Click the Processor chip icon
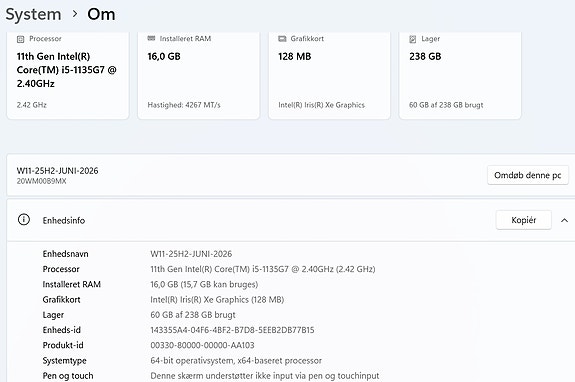Screen dimensions: 575x382 click(21, 39)
